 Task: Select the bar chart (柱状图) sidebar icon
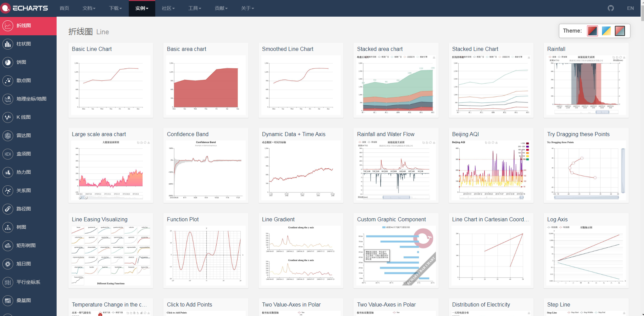[x=8, y=44]
